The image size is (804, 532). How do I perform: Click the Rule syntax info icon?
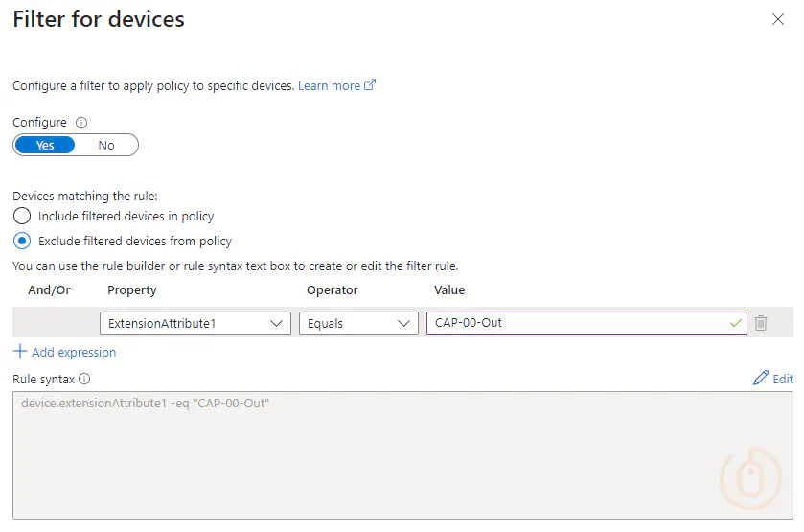pyautogui.click(x=84, y=379)
